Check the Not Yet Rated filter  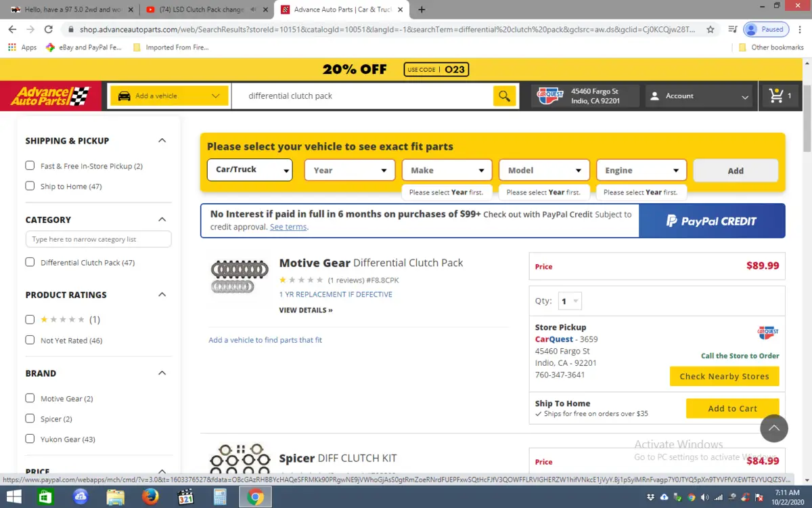(30, 340)
